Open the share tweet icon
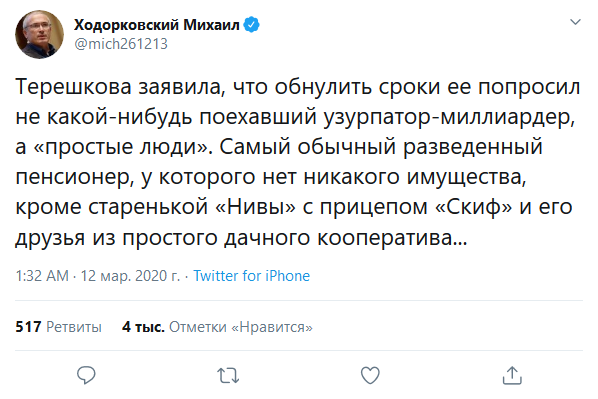This screenshot has width=598, height=399. pyautogui.click(x=512, y=375)
